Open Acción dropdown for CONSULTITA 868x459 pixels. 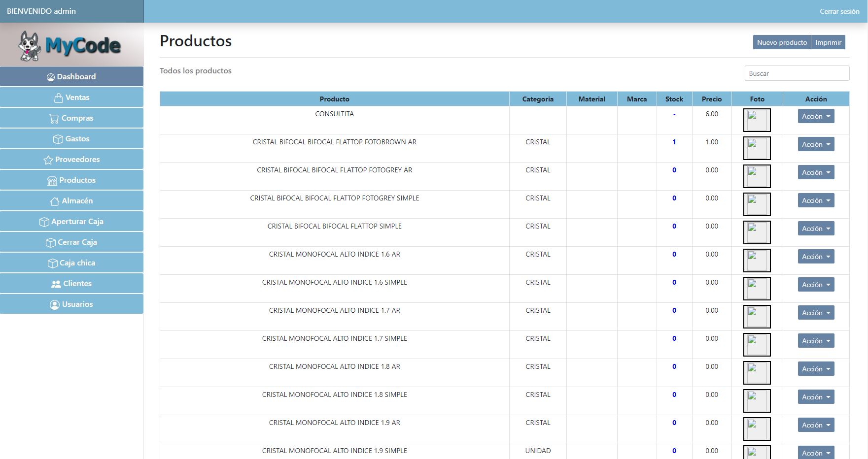pyautogui.click(x=816, y=116)
